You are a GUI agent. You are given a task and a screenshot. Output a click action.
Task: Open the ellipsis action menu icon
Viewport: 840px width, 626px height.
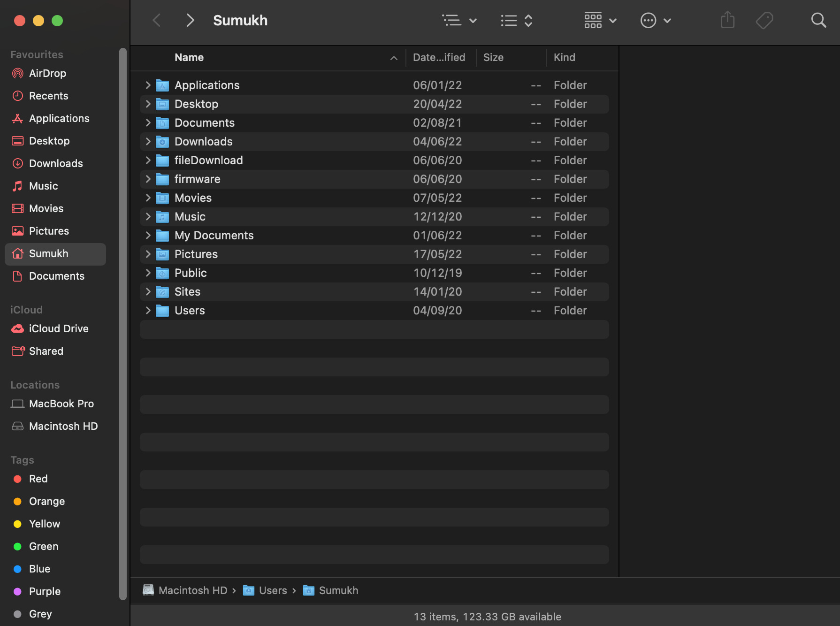pyautogui.click(x=656, y=20)
